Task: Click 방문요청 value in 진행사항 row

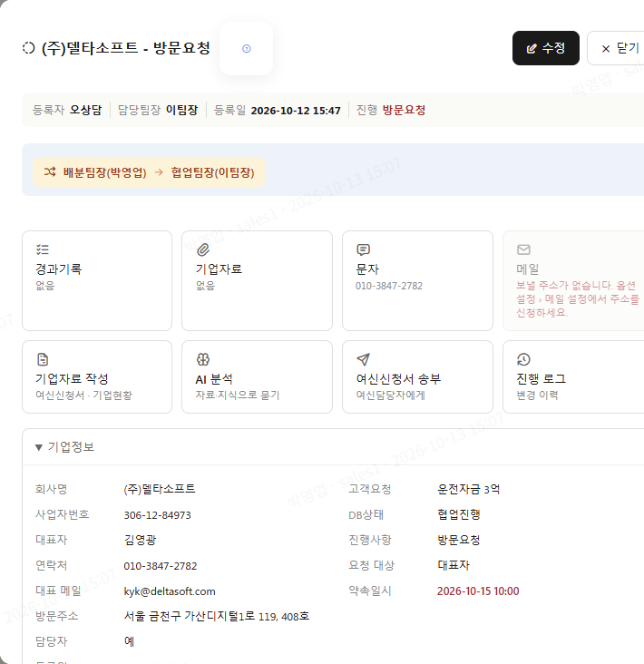Action: 459,540
